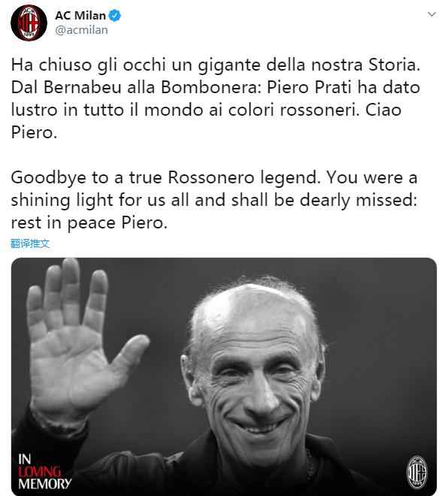Open the AC Milan display name
The image size is (448, 496).
point(80,16)
